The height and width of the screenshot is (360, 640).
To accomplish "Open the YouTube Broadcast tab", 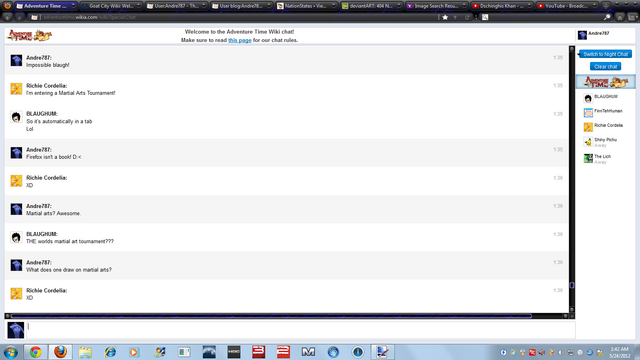I will (567, 6).
